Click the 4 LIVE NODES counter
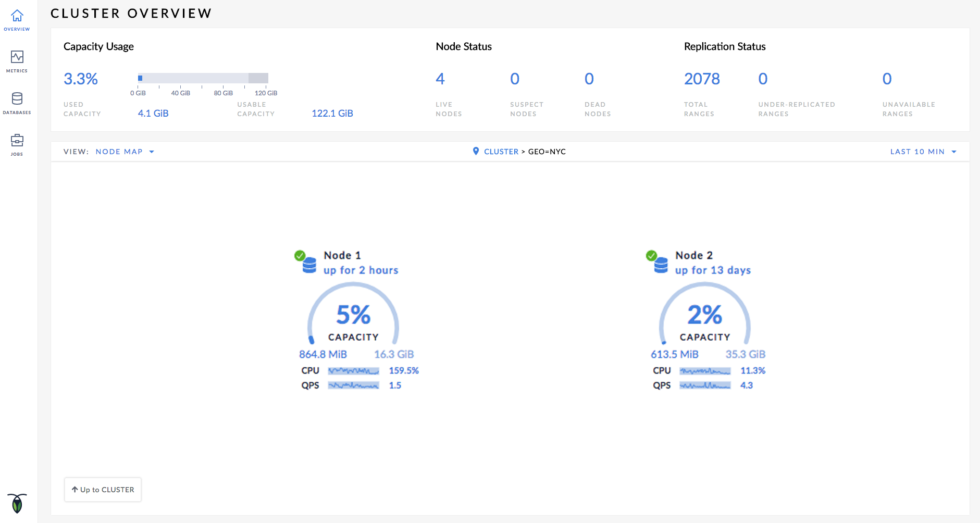Screen dimensions: 980x523 click(441, 79)
